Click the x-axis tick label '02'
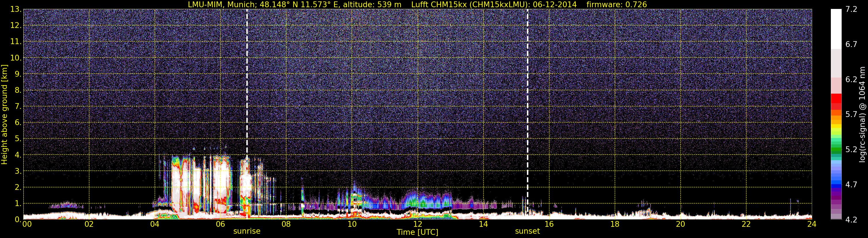868x238 pixels. point(89,224)
